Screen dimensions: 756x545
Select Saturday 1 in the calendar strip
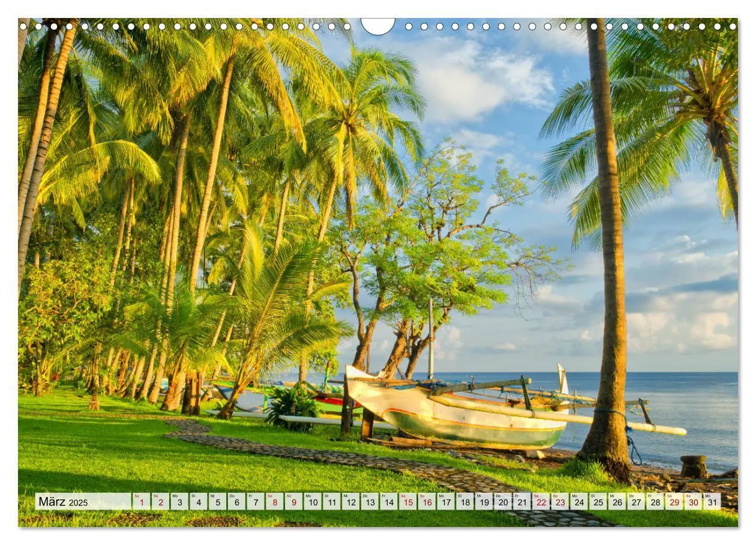142,502
